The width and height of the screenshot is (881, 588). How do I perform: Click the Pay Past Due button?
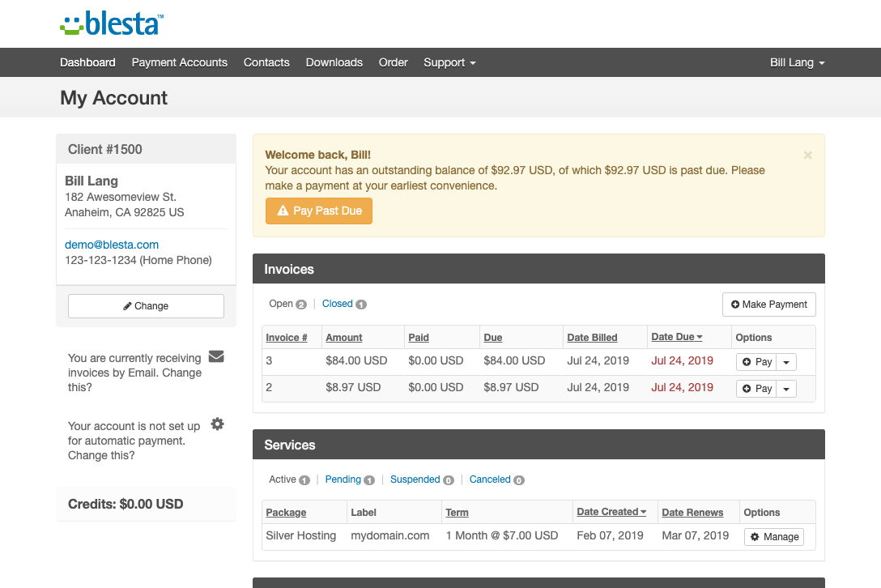[x=318, y=211]
